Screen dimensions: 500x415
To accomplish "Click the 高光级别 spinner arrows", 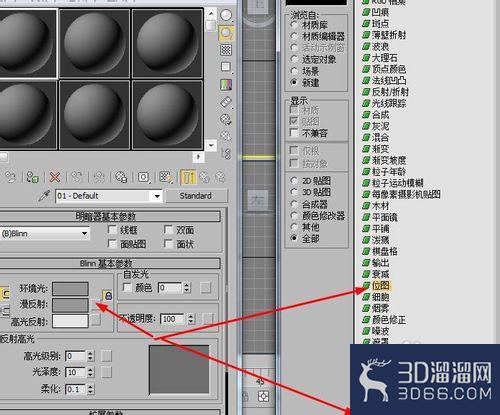I will 91,356.
